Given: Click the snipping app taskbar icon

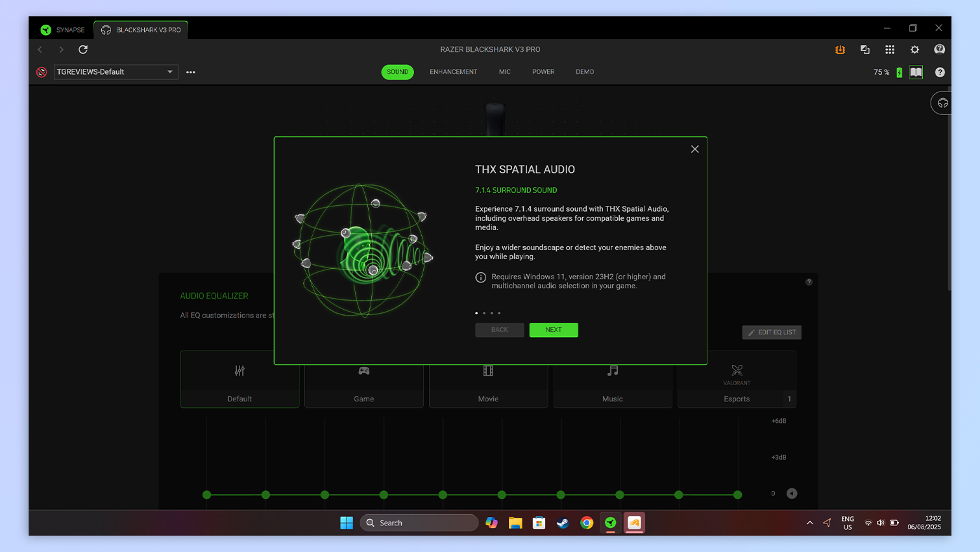Looking at the screenshot, I should click(635, 523).
